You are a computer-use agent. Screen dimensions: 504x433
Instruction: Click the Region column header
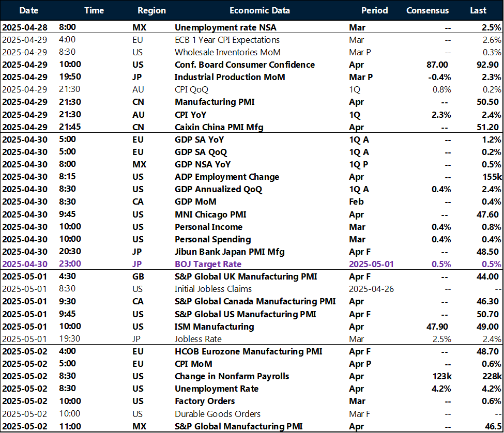[x=151, y=10]
